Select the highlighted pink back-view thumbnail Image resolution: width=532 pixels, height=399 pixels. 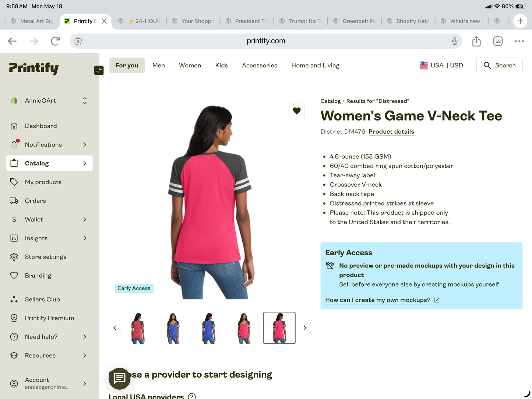[x=279, y=328]
